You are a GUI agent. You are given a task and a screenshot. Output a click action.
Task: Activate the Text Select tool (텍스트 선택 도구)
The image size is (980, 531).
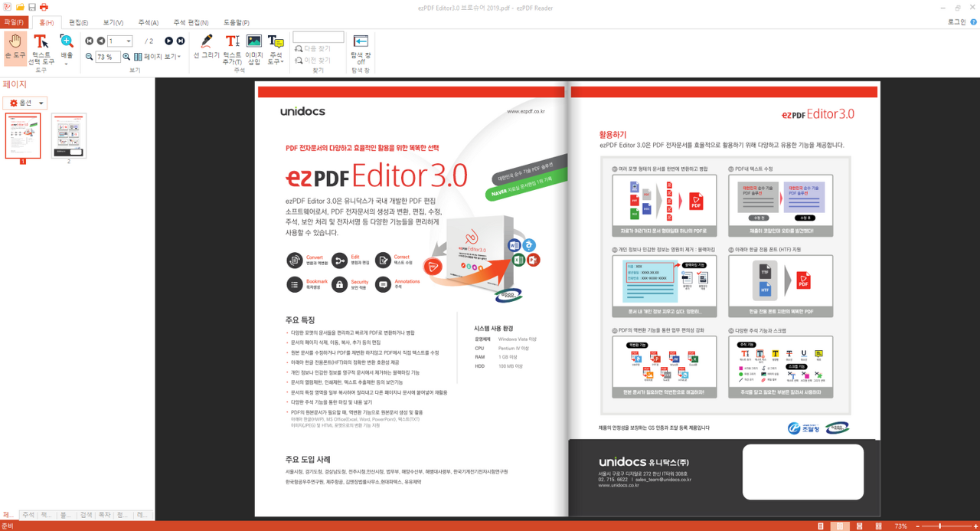tap(41, 48)
